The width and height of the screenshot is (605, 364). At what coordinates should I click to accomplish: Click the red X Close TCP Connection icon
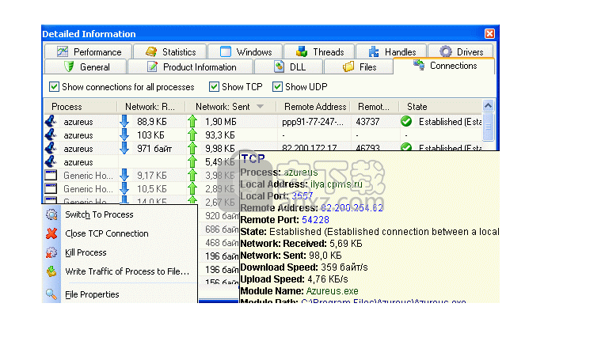(x=51, y=233)
